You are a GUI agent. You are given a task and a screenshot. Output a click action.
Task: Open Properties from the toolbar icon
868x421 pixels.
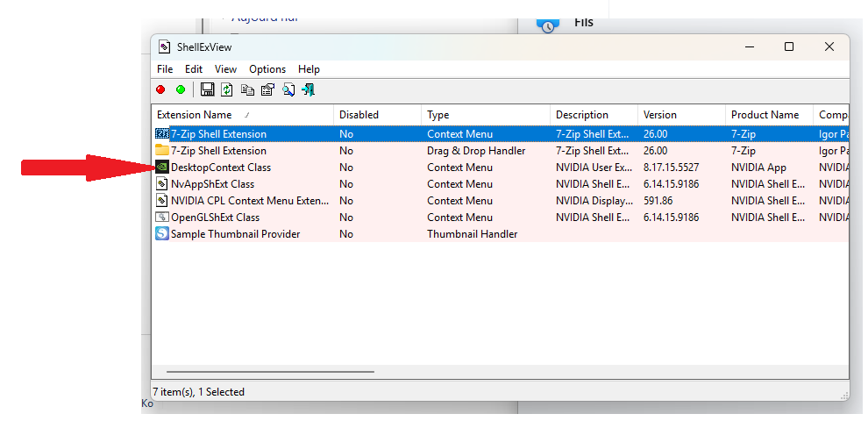tap(267, 89)
